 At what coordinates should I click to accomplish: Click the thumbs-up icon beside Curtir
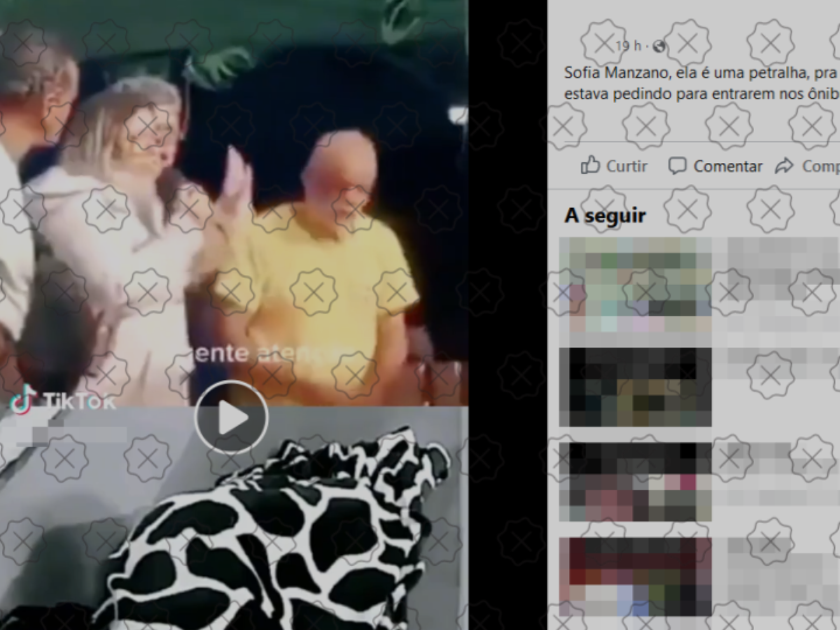point(590,166)
